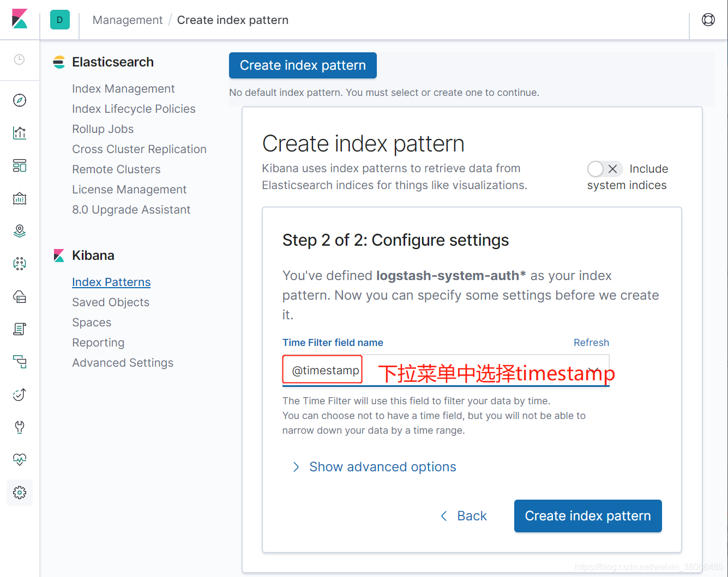Expand Show advanced options
The width and height of the screenshot is (728, 577).
point(374,467)
